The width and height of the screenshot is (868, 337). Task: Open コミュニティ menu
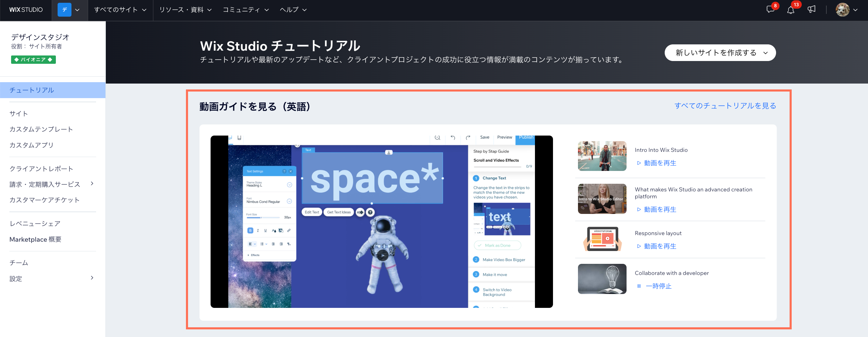tap(246, 10)
